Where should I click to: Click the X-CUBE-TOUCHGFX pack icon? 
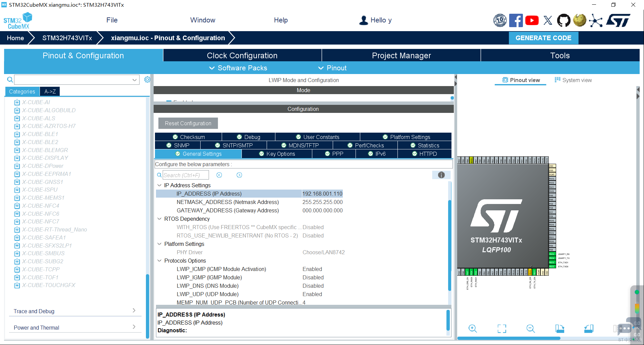coord(17,285)
